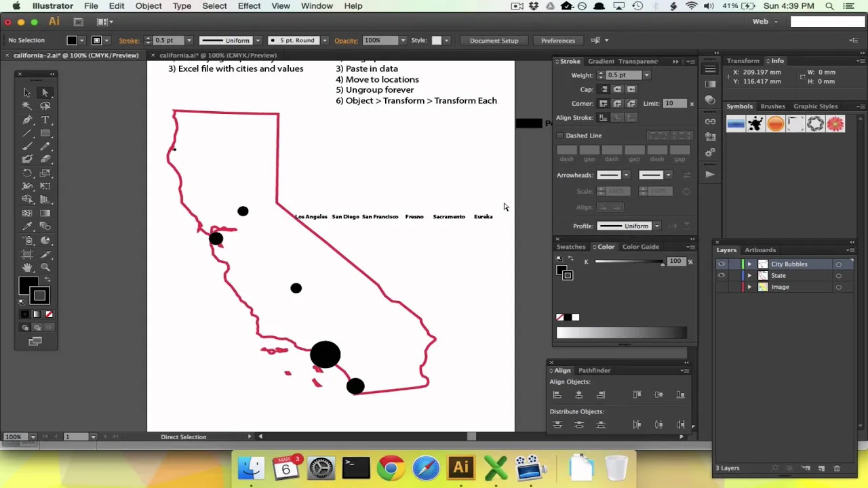
Task: Switch to the Pathfinder tab
Action: (594, 371)
